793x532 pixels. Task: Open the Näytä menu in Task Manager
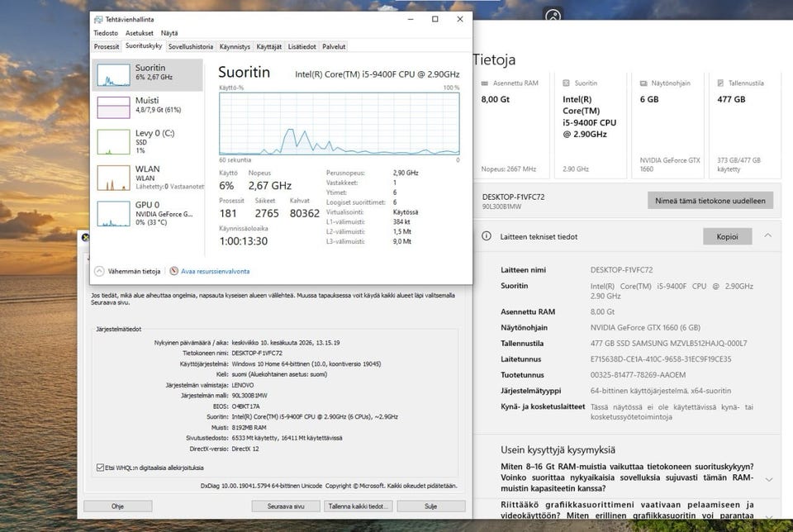click(x=169, y=33)
